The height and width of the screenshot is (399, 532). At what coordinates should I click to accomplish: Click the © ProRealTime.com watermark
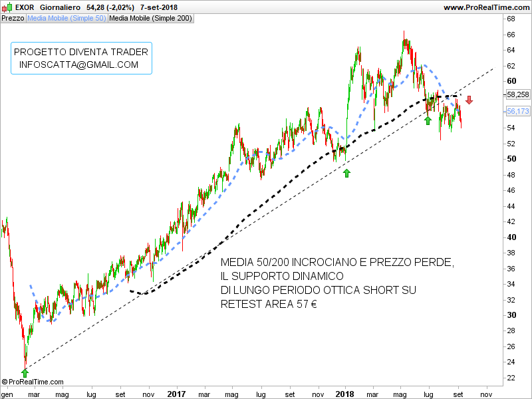click(x=33, y=382)
